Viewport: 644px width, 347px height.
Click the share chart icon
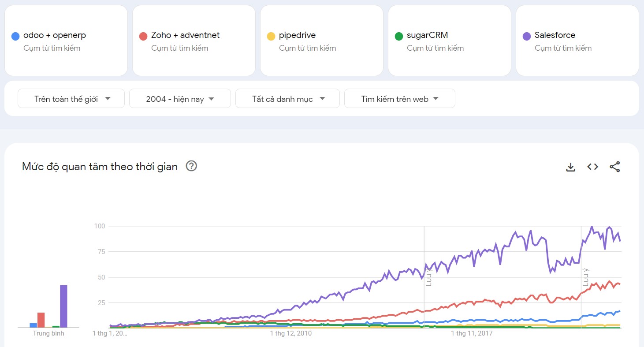pos(614,167)
